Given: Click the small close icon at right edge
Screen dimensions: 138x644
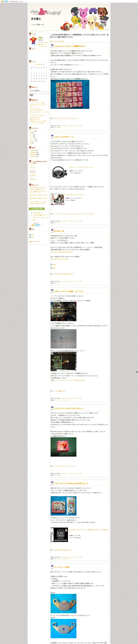Looking at the screenshot, I should click(x=137, y=372).
